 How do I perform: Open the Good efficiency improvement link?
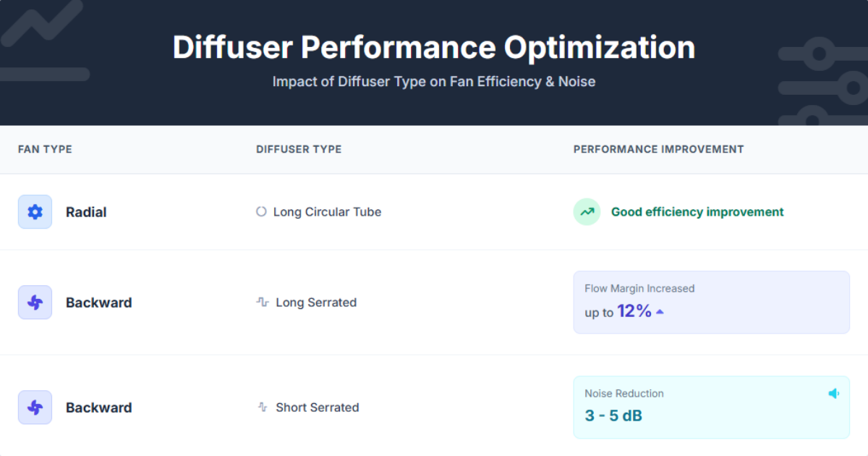click(697, 211)
